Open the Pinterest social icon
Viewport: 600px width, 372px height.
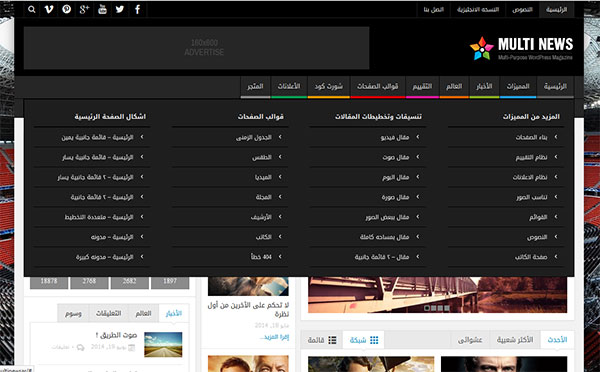click(67, 10)
